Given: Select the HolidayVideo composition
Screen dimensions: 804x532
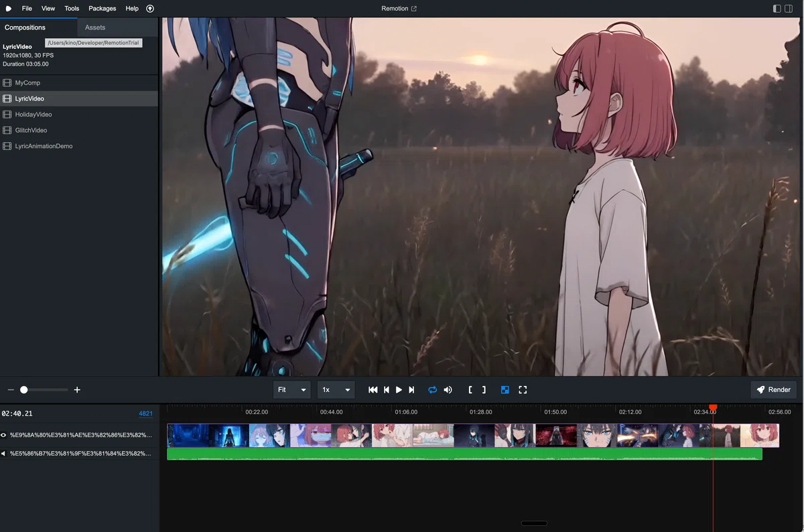Looking at the screenshot, I should (x=79, y=115).
